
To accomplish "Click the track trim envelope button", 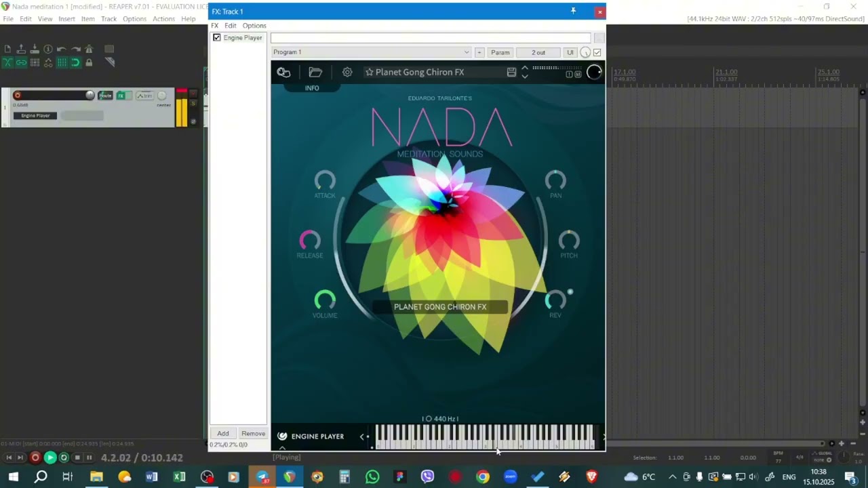I will coord(144,96).
